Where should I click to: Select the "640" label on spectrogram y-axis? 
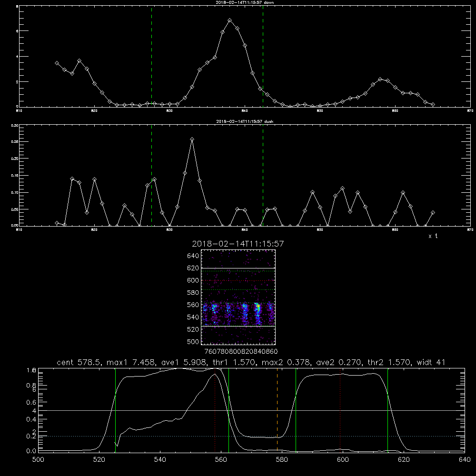pos(193,256)
